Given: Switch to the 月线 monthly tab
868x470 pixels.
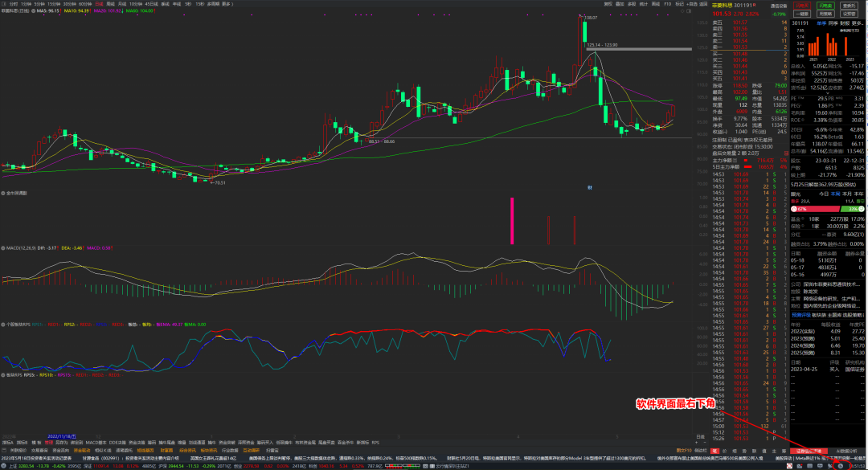Looking at the screenshot, I should pyautogui.click(x=122, y=4).
